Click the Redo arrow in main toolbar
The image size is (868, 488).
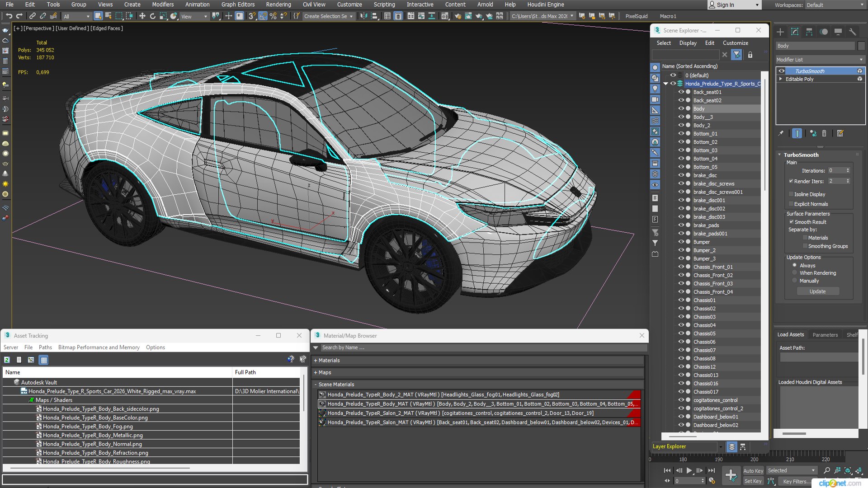point(19,16)
